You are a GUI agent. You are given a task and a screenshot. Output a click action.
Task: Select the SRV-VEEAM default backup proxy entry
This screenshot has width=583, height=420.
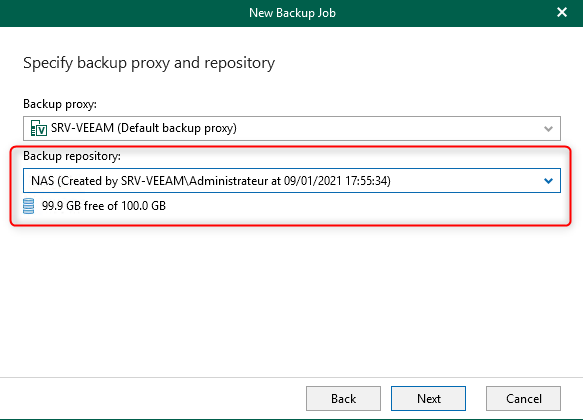tap(292, 128)
